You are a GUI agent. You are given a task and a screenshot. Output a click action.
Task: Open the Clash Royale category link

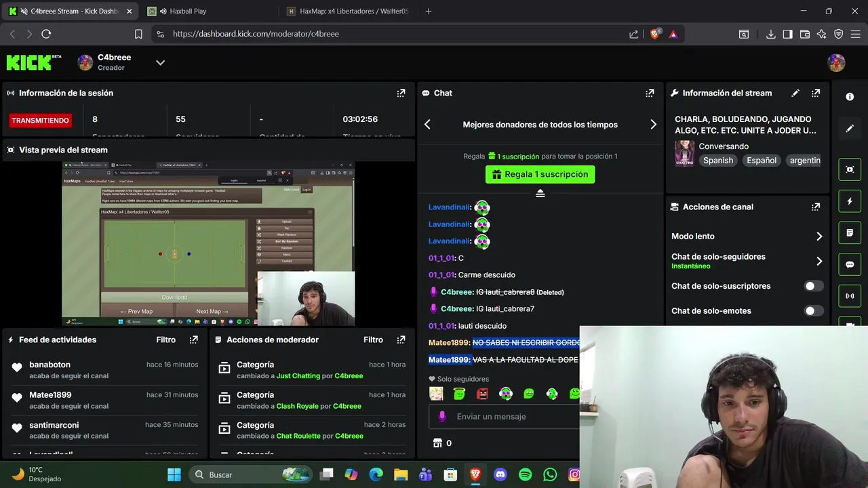pyautogui.click(x=297, y=406)
